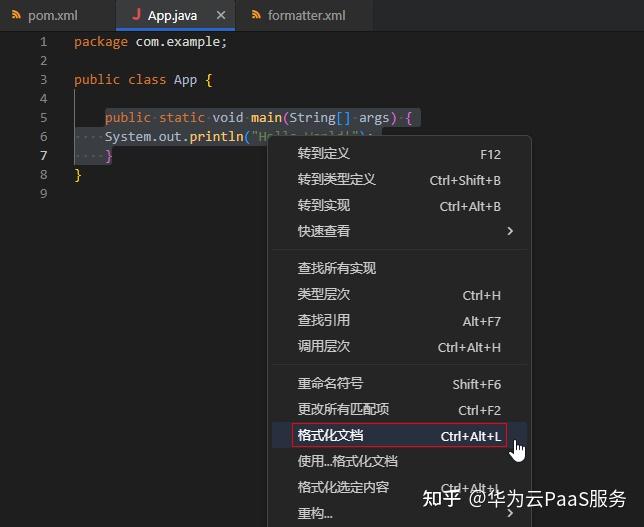The width and height of the screenshot is (644, 527).
Task: Choose 转到类型定义 from the context menu
Action: pyautogui.click(x=399, y=180)
